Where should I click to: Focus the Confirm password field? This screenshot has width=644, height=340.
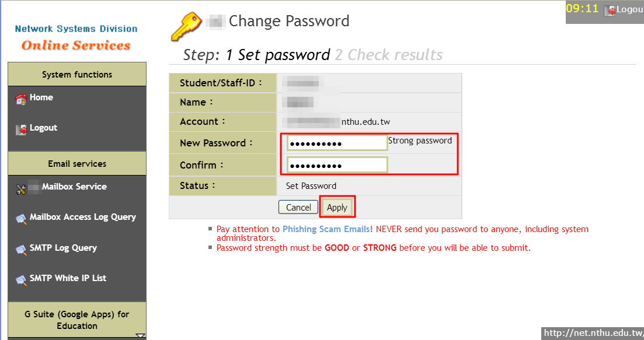click(337, 166)
